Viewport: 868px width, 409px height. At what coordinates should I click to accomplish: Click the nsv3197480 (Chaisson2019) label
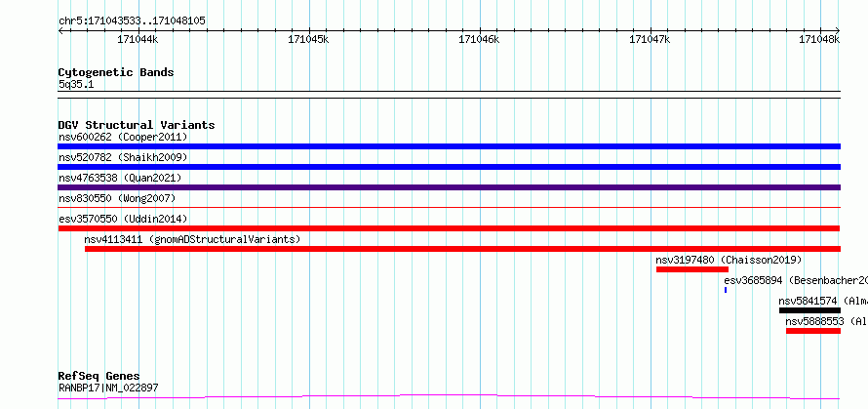pyautogui.click(x=729, y=260)
